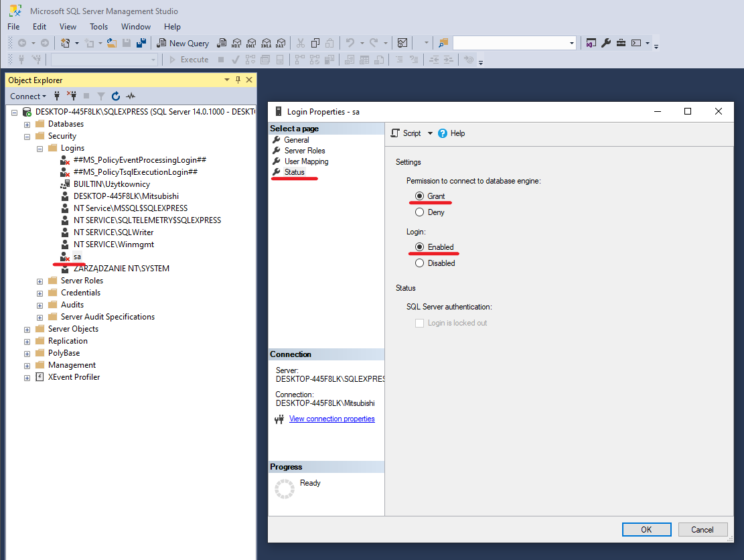
Task: Click the Cut scissors icon
Action: pyautogui.click(x=301, y=43)
